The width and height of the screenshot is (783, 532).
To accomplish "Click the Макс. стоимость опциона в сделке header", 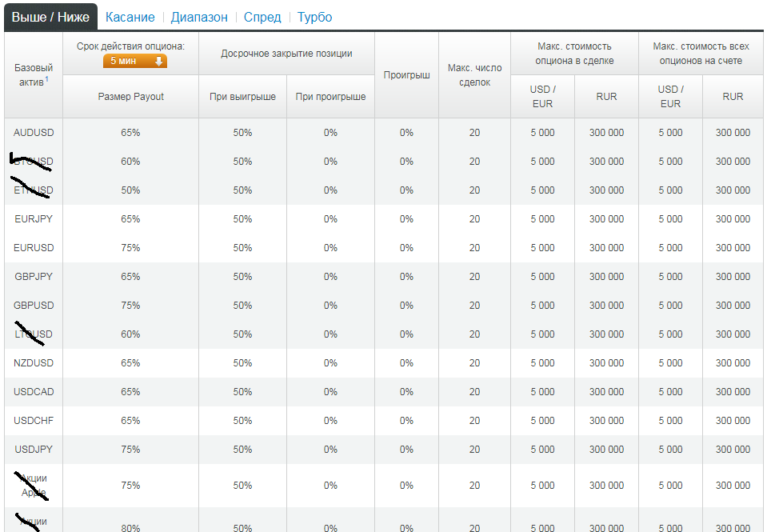I will coord(574,54).
